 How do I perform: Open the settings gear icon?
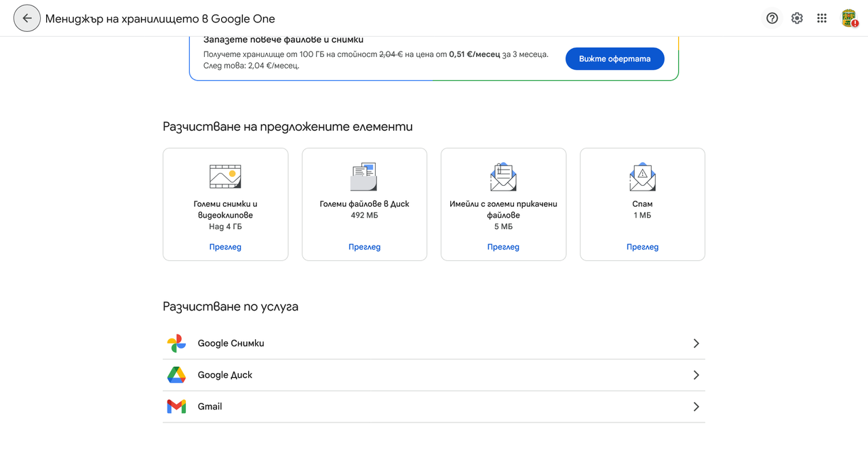tap(797, 18)
